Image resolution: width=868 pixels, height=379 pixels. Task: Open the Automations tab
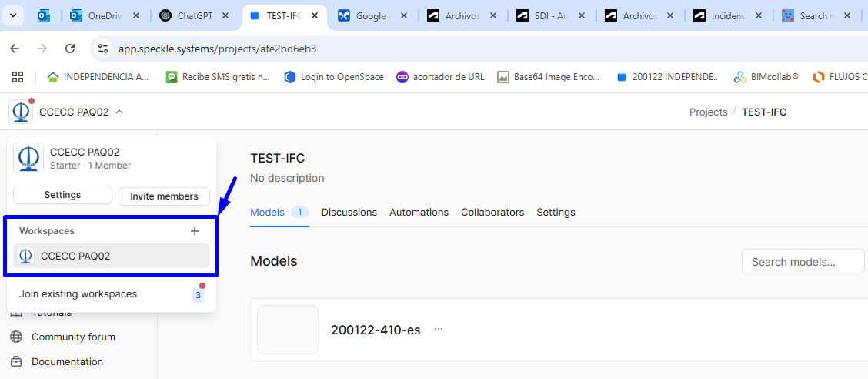point(419,212)
